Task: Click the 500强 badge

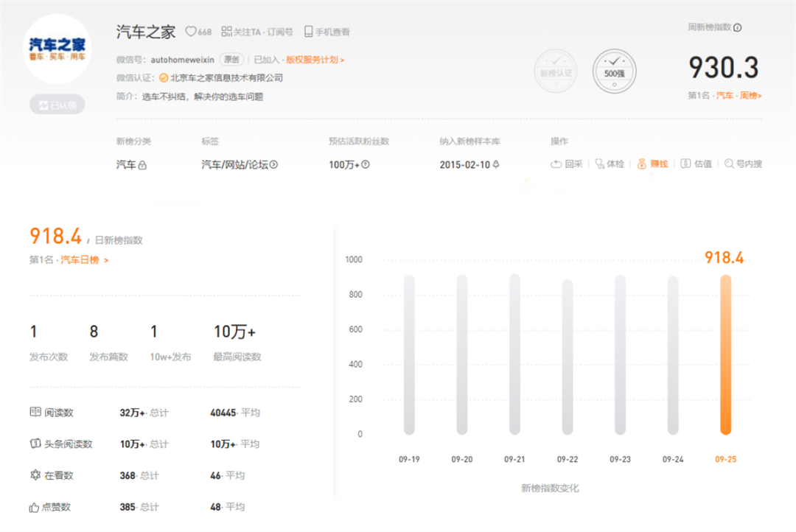Action: tap(614, 71)
